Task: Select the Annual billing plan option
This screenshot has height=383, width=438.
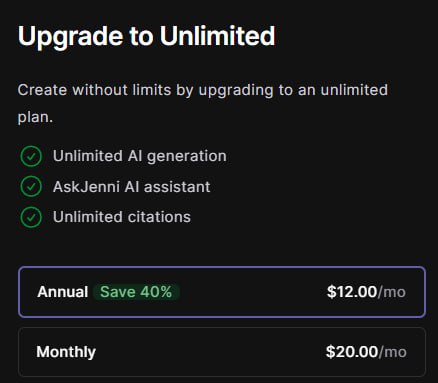Action: 222,292
